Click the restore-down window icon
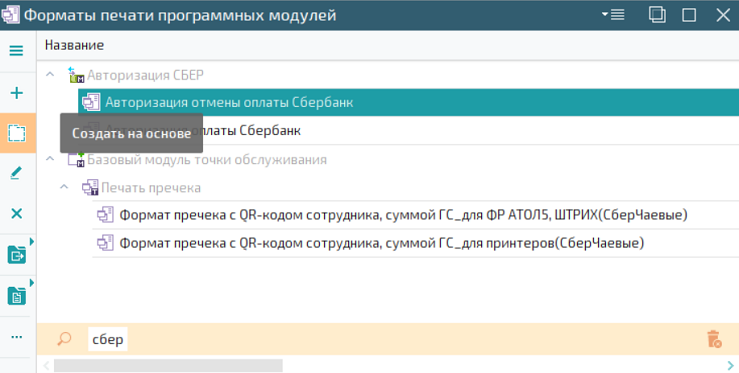This screenshot has height=373, width=739. point(657,15)
